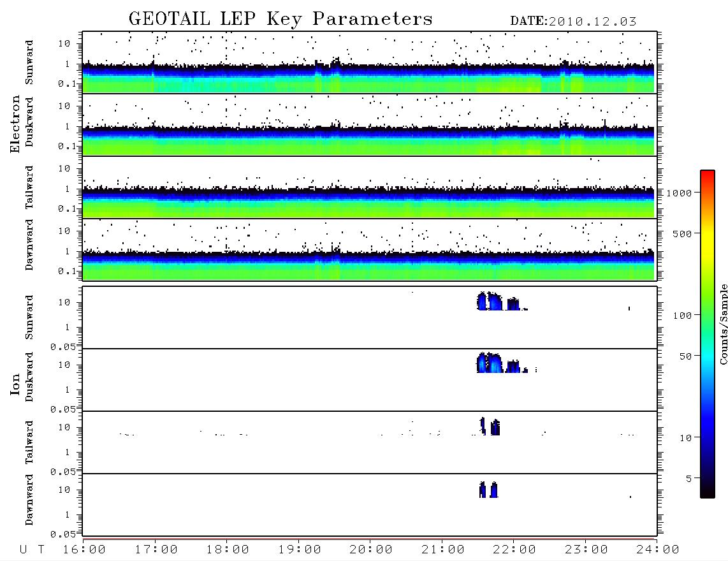Image resolution: width=728 pixels, height=561 pixels.
Task: Click the 23:00 time tick label
Action: tap(586, 550)
